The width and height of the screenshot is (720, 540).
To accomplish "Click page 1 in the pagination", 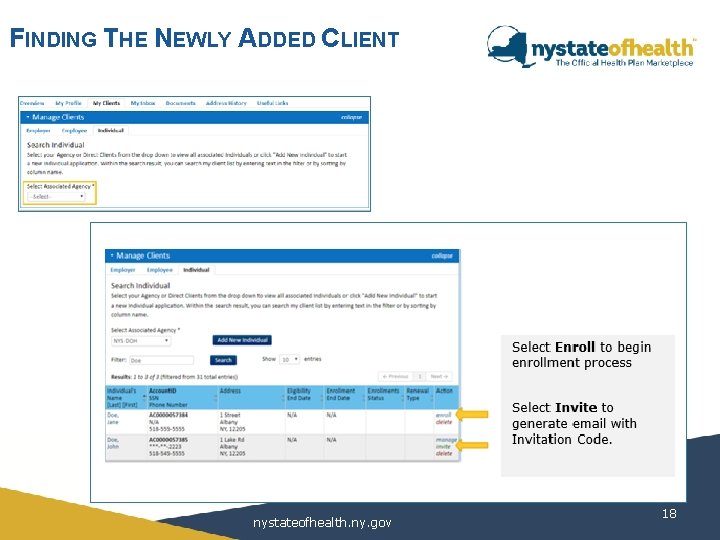I will tap(419, 377).
